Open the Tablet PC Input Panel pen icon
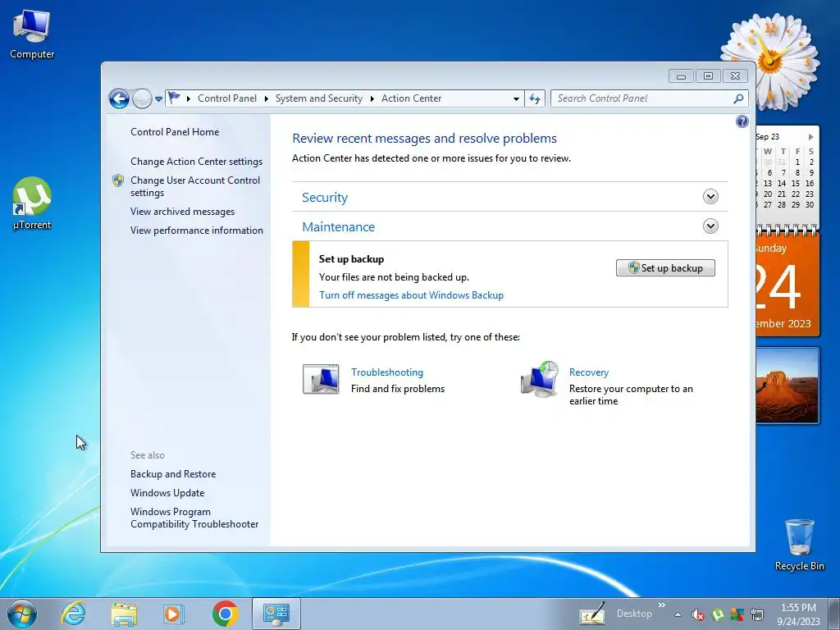This screenshot has height=630, width=840. tap(592, 614)
